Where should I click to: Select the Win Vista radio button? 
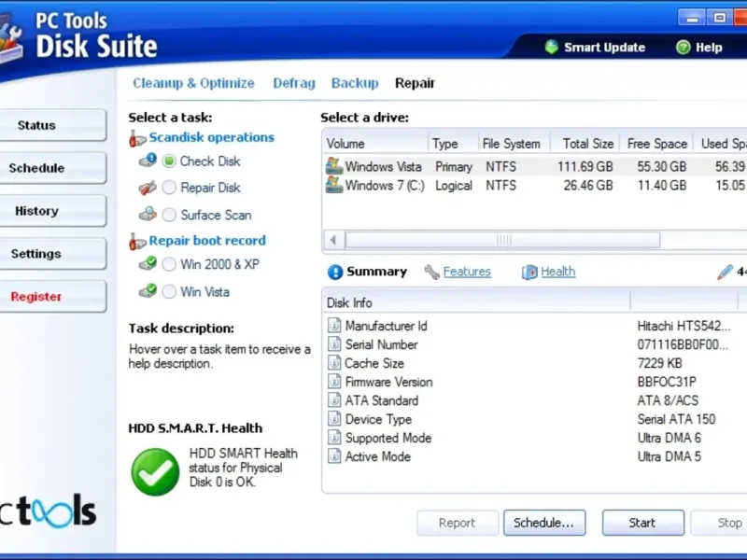169,291
